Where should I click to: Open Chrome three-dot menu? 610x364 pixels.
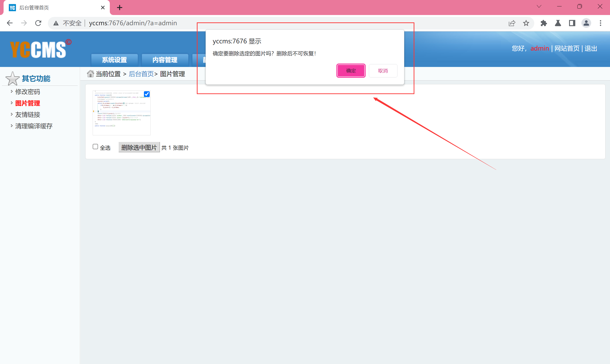[600, 23]
